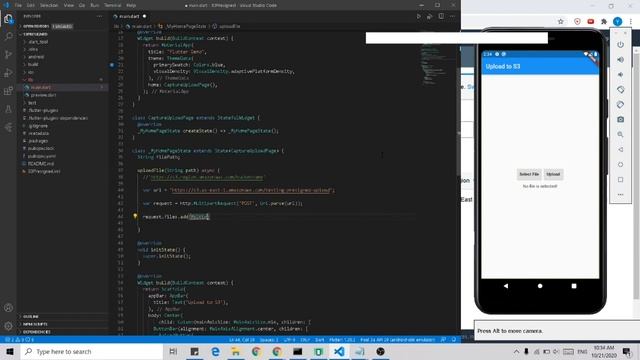Open Microsoft Edge from the taskbar
Image resolution: width=640 pixels, height=360 pixels.
tap(215, 351)
